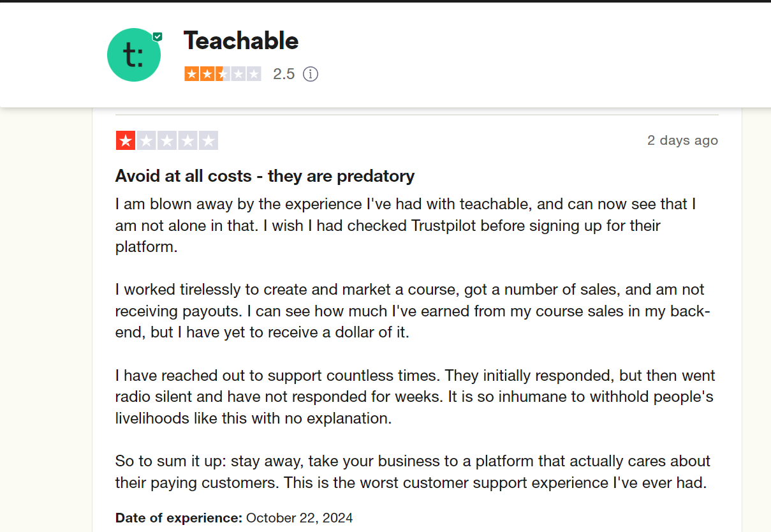Click the five-star review rating row

tap(166, 140)
